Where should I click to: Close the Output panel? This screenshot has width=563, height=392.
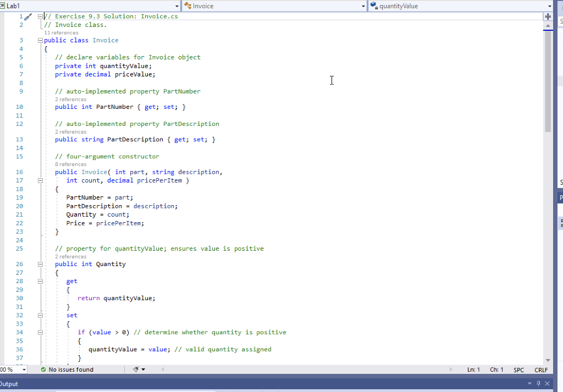[547, 383]
